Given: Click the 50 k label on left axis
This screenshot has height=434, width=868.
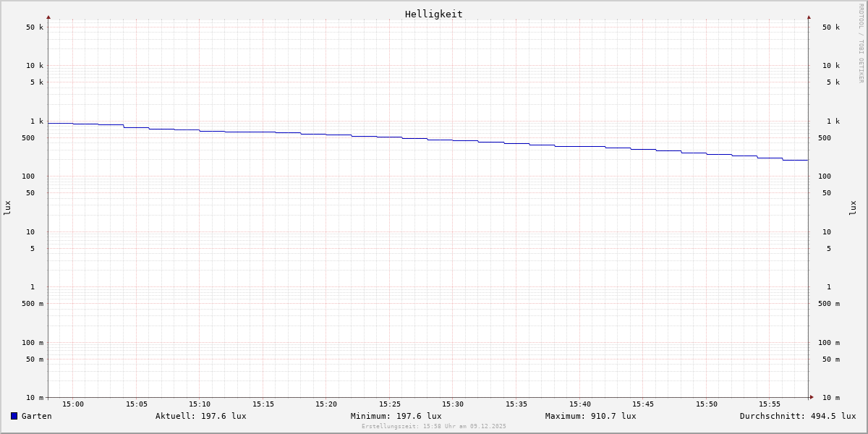Looking at the screenshot, I should tap(35, 27).
